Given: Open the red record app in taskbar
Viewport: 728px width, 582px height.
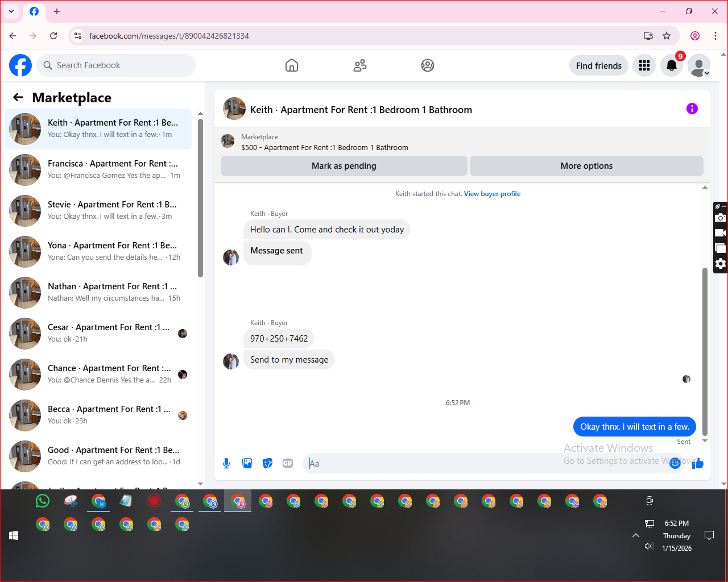Looking at the screenshot, I should click(154, 501).
